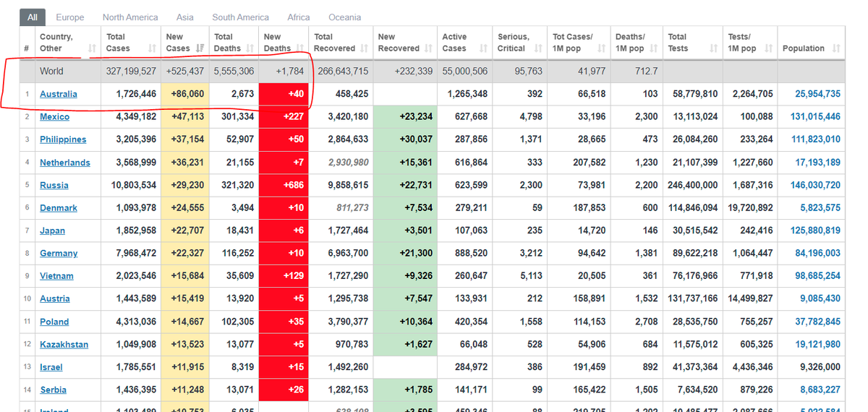The image size is (868, 412).
Task: Select World total cases 327,199,527
Action: 131,71
